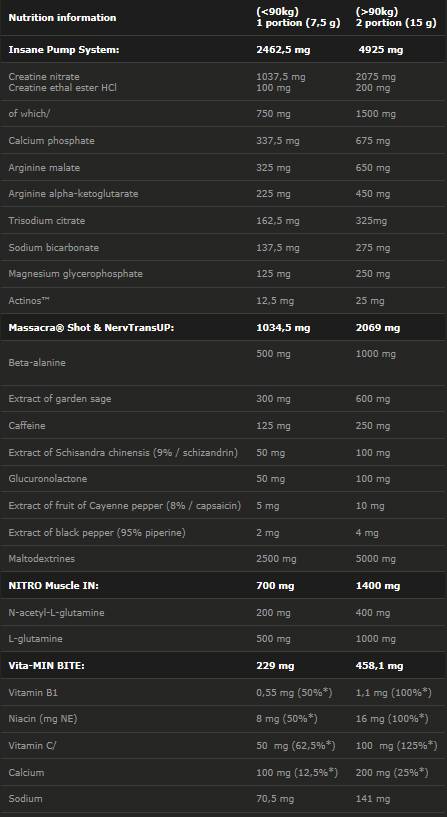Select the Beta-alanine row
Viewport: 447px width, 817px height.
[224, 363]
